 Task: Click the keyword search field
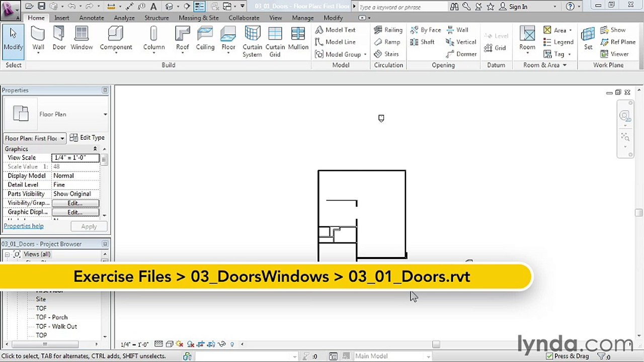coord(403,7)
